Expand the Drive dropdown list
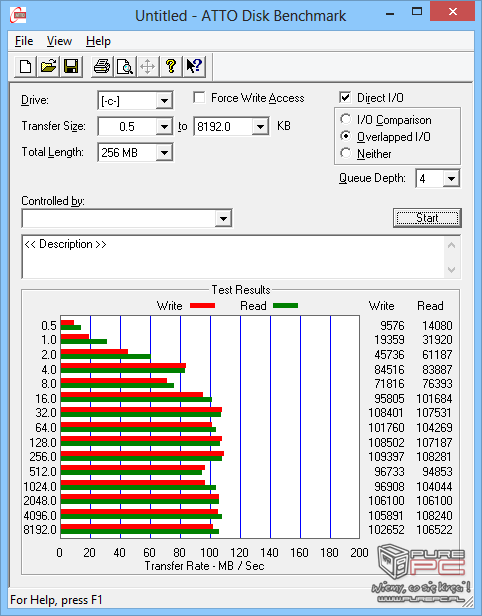 [x=164, y=101]
